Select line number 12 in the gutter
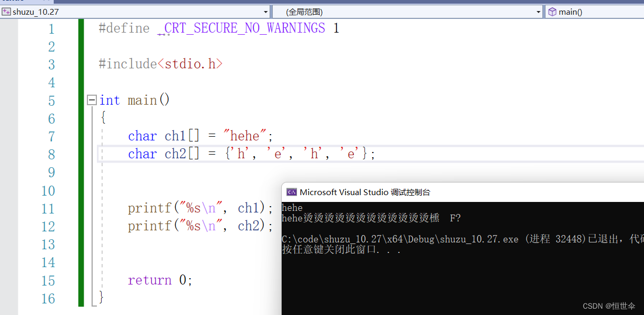Screen dimensions: 644x315 (x=48, y=227)
